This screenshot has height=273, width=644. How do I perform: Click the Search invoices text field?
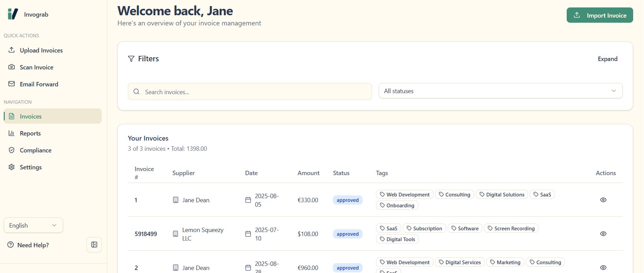254,92
